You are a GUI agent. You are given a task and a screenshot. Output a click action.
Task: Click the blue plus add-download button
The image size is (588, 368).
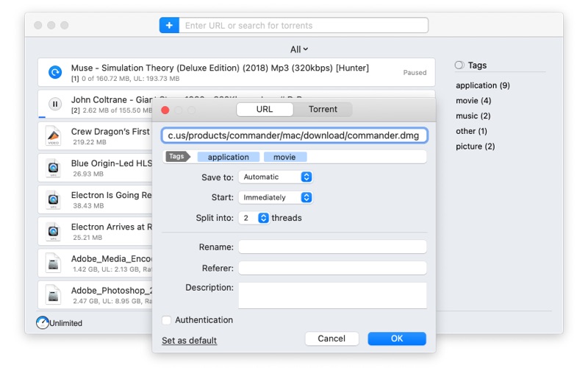click(169, 25)
